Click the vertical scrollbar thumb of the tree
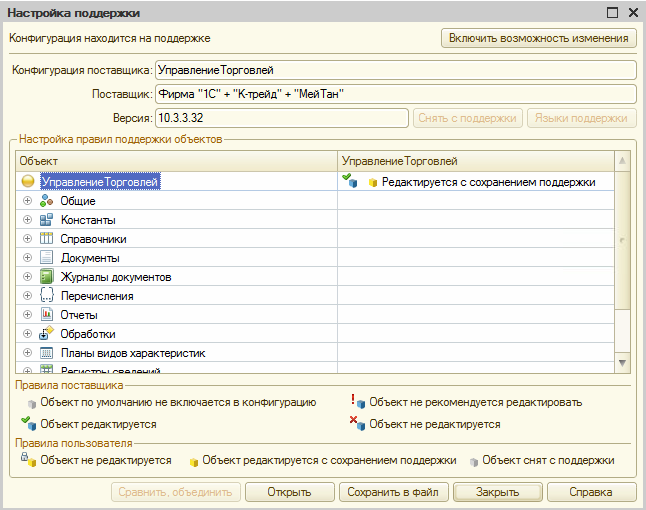Image resolution: width=646 pixels, height=510 pixels. [x=622, y=240]
